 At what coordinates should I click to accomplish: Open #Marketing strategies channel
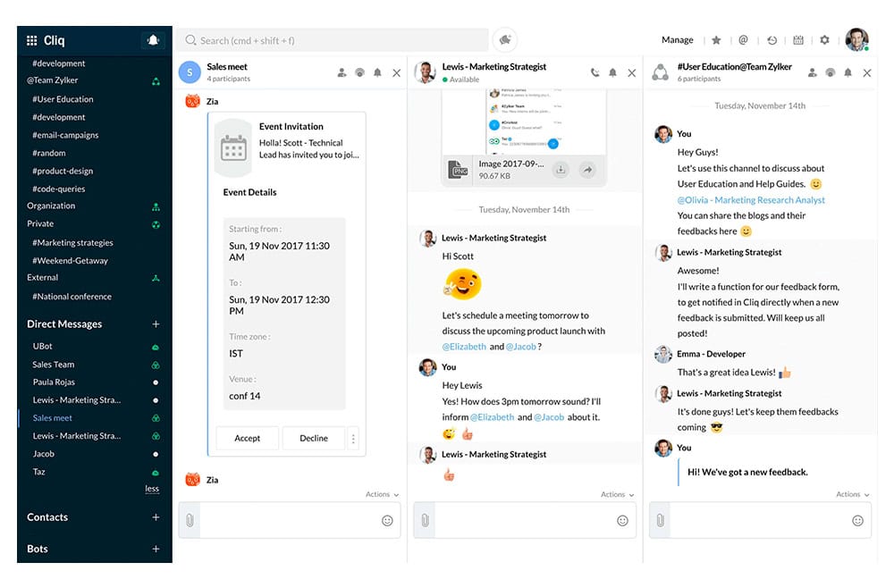click(x=73, y=243)
